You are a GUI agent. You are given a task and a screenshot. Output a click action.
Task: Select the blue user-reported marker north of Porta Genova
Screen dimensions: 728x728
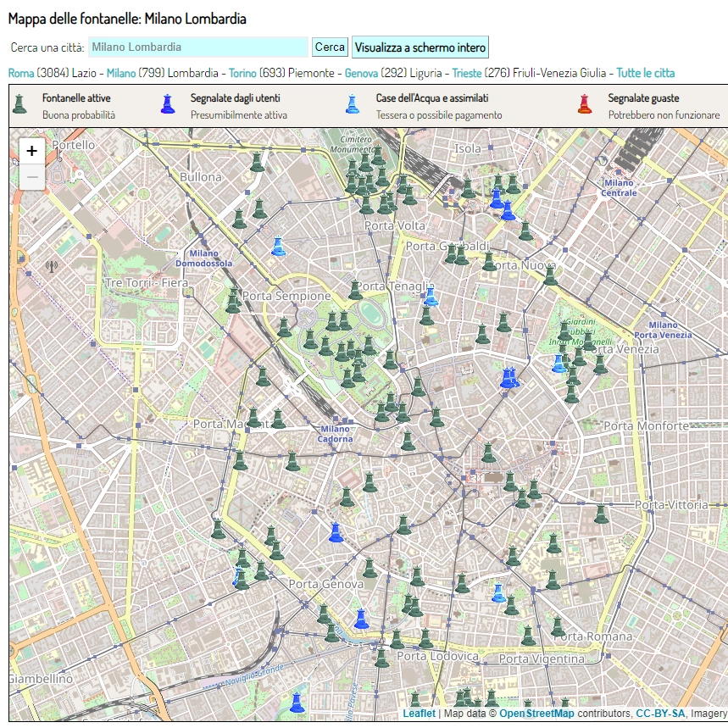[336, 532]
